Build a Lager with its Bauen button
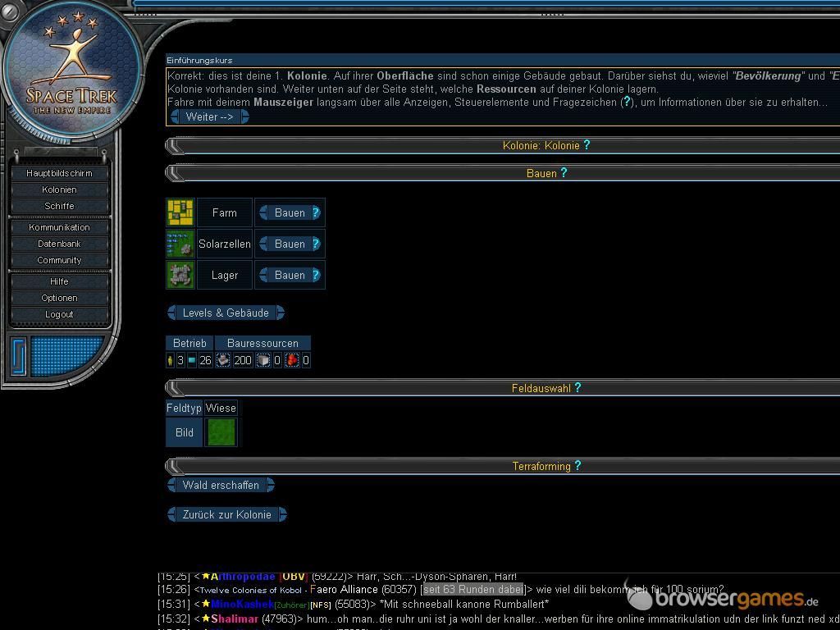 click(290, 275)
